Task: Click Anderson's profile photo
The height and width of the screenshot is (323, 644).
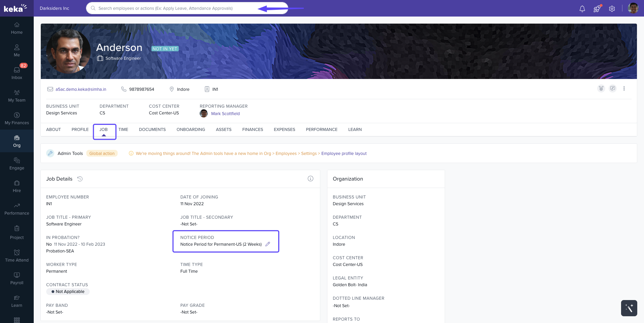Action: (68, 51)
